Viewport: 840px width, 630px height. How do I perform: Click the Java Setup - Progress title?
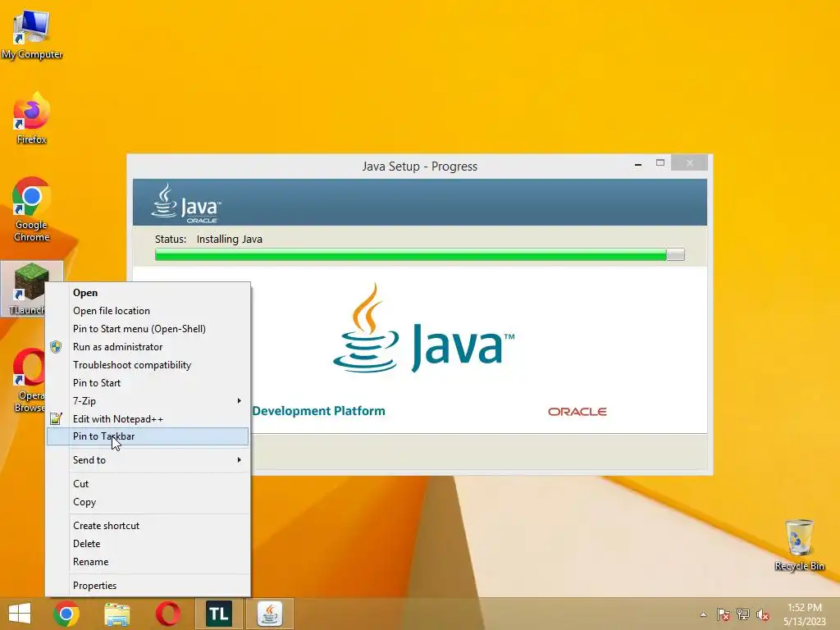click(419, 166)
